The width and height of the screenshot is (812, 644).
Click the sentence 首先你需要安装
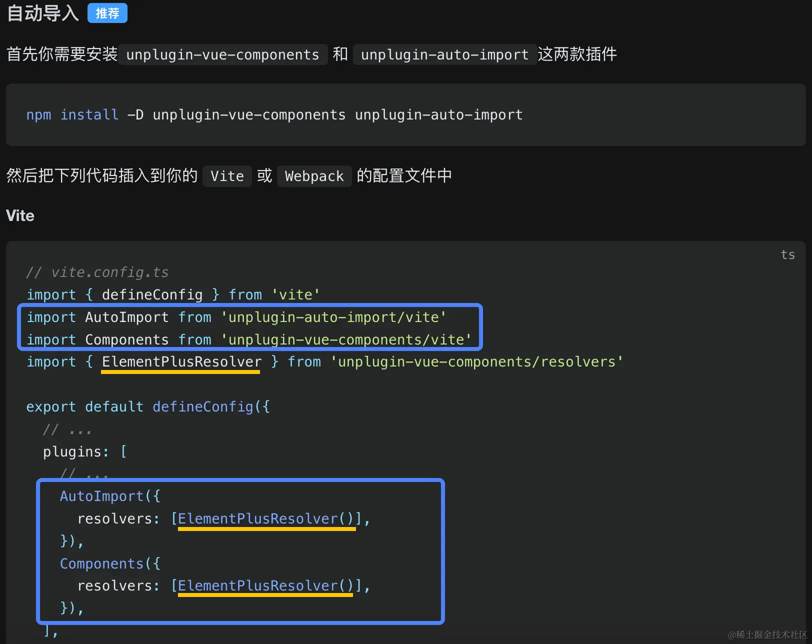coord(62,54)
